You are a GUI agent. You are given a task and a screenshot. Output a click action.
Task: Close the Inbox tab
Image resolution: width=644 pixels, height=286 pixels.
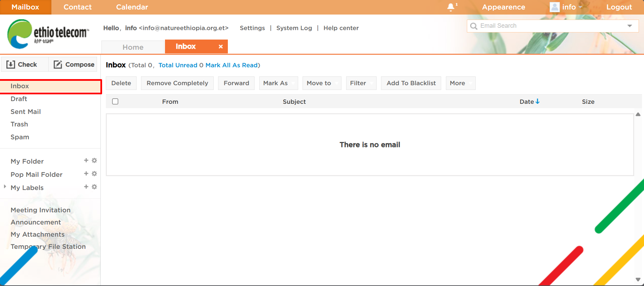pyautogui.click(x=220, y=47)
